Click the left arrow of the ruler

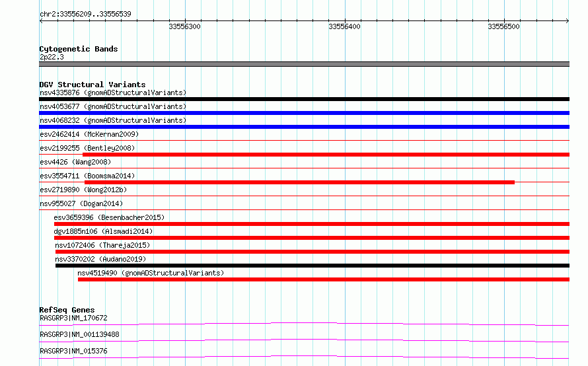pyautogui.click(x=41, y=20)
